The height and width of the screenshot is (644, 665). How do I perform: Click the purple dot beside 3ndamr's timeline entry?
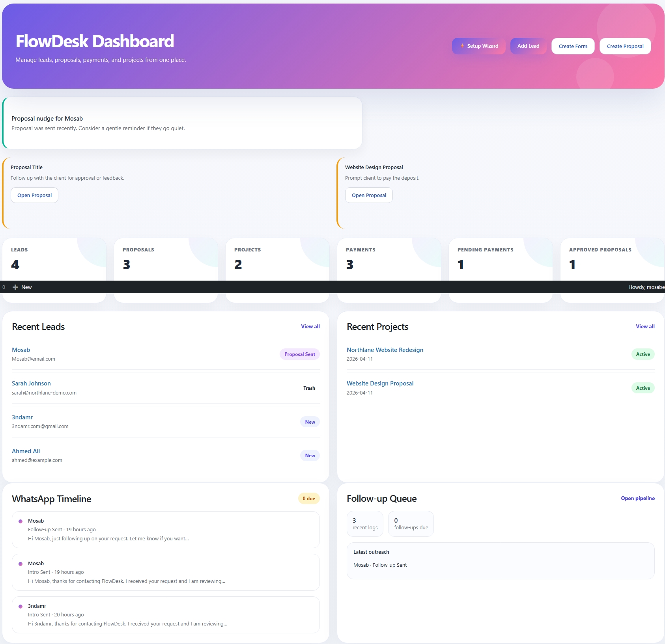click(21, 607)
